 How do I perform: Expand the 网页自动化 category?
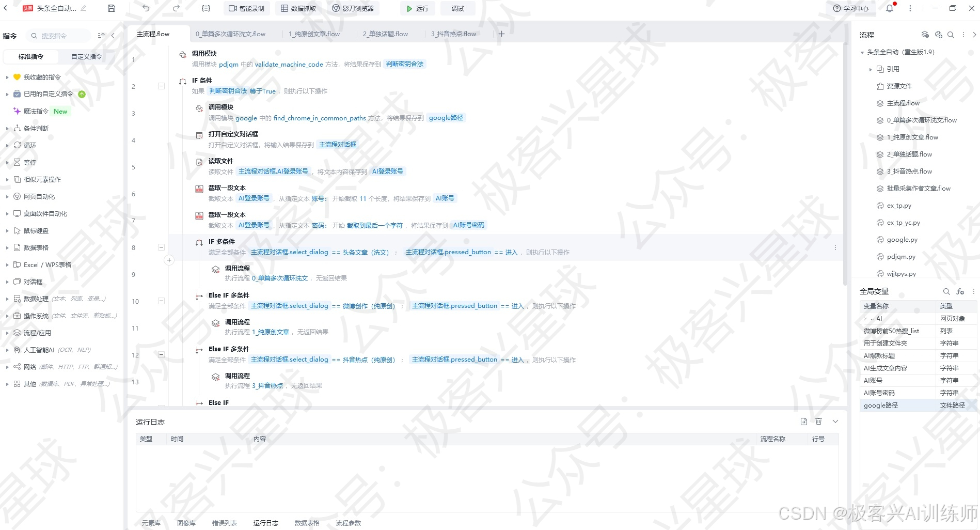coord(7,196)
